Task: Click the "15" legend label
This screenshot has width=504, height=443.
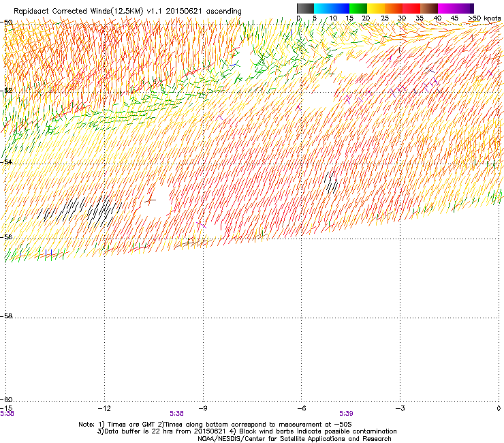Action: tap(349, 18)
